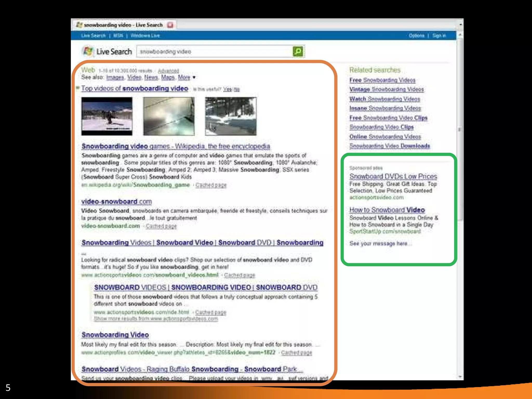
Task: Click scrollbar down arrow at bottom right
Action: [x=460, y=377]
